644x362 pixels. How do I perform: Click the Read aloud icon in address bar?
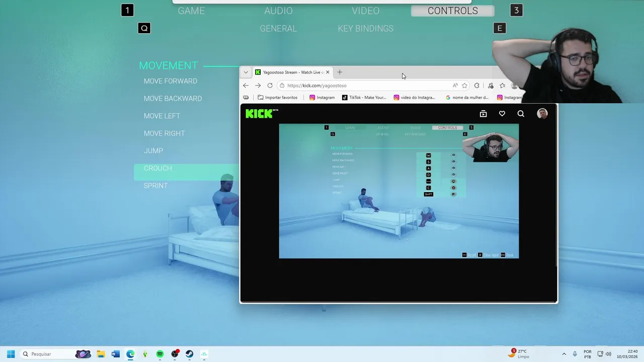point(455,85)
